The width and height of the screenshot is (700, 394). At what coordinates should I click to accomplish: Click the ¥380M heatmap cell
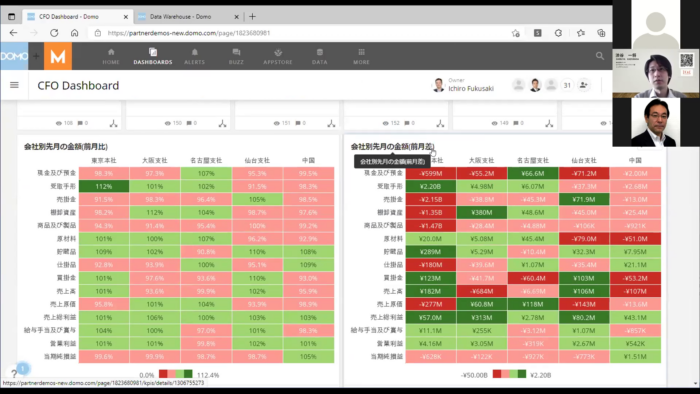[482, 212]
